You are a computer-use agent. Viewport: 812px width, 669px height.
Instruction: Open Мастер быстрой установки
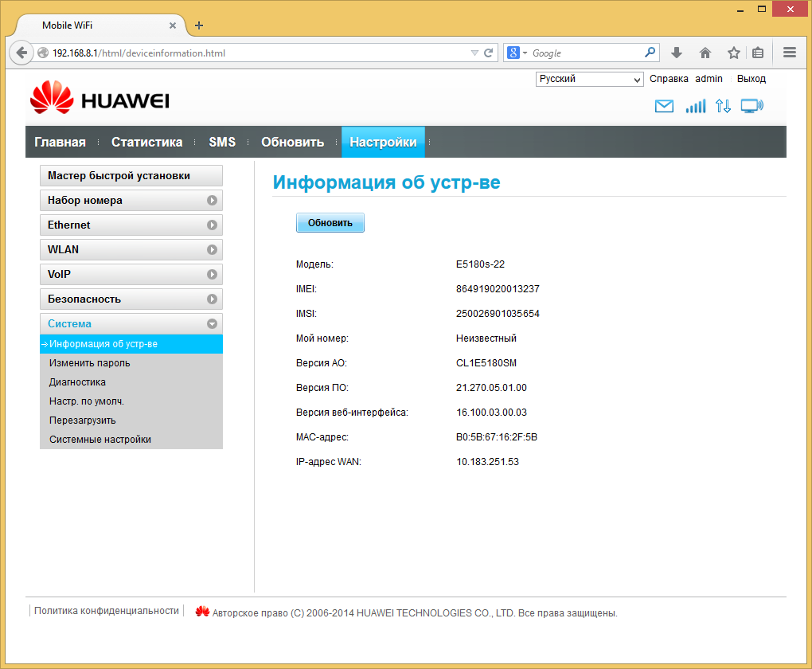click(x=131, y=176)
